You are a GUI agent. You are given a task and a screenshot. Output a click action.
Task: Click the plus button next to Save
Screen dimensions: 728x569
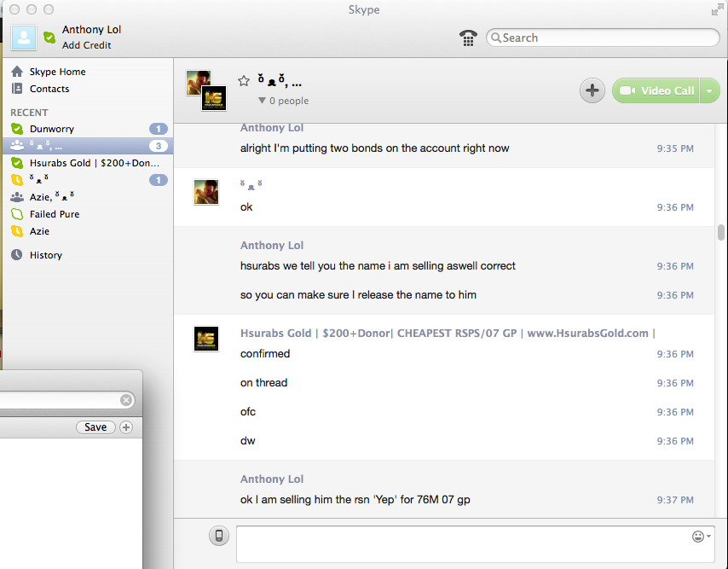coord(126,427)
